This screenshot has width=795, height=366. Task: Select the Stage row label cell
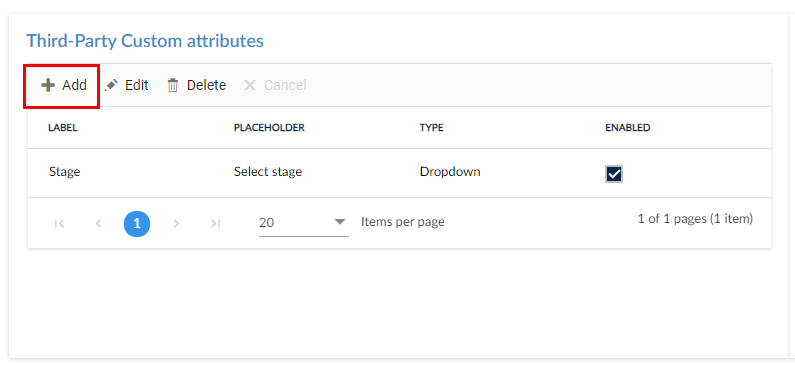coord(64,172)
